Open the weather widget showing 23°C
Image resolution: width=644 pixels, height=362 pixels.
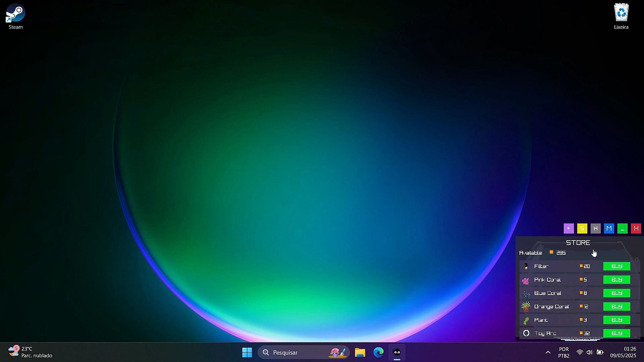tap(30, 352)
